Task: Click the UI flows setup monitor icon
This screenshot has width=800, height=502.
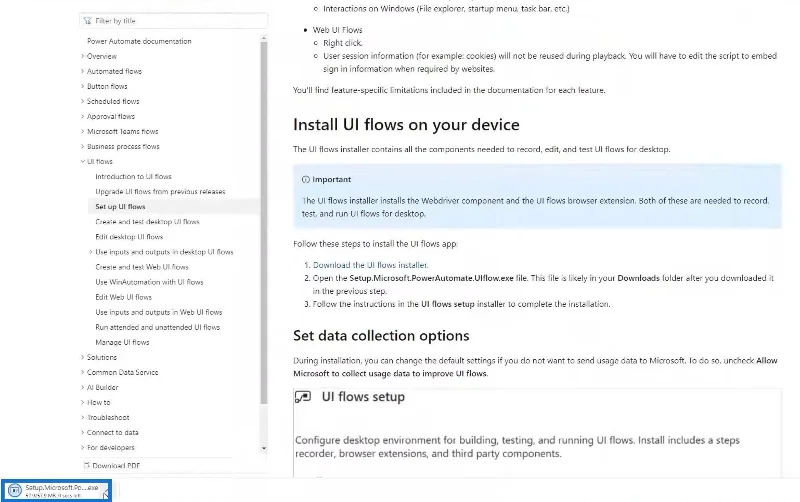Action: coord(303,397)
